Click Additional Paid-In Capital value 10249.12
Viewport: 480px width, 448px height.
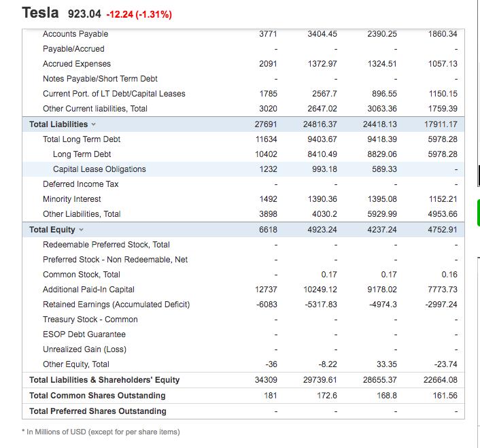point(320,290)
